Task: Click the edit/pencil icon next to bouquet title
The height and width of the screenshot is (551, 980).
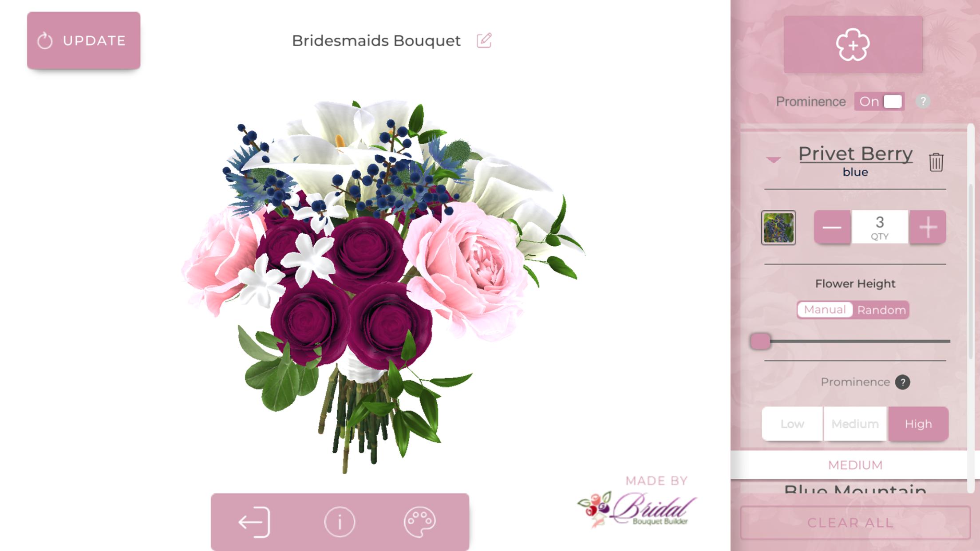Action: coord(485,40)
